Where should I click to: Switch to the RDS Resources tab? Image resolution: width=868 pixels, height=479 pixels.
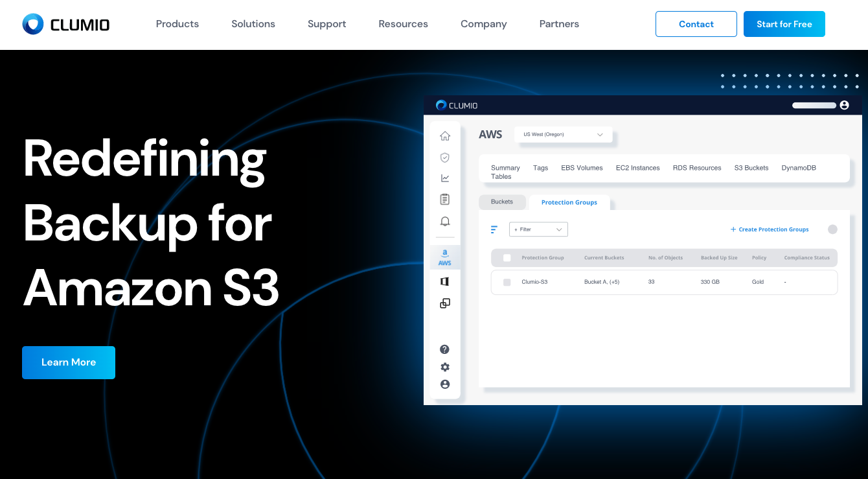(697, 168)
